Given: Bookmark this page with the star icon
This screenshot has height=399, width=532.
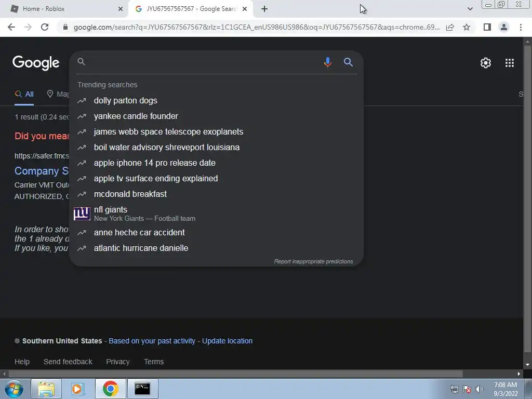Looking at the screenshot, I should coord(467,27).
